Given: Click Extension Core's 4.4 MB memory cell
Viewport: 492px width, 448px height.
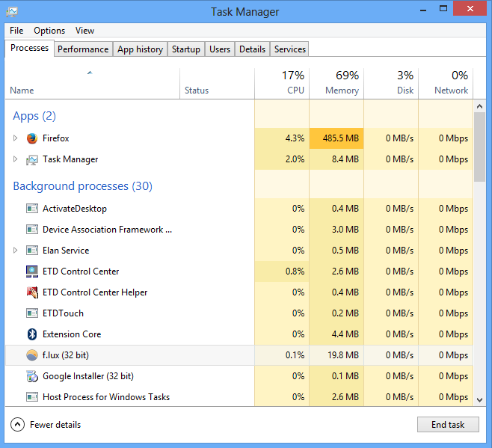Looking at the screenshot, I should [336, 334].
